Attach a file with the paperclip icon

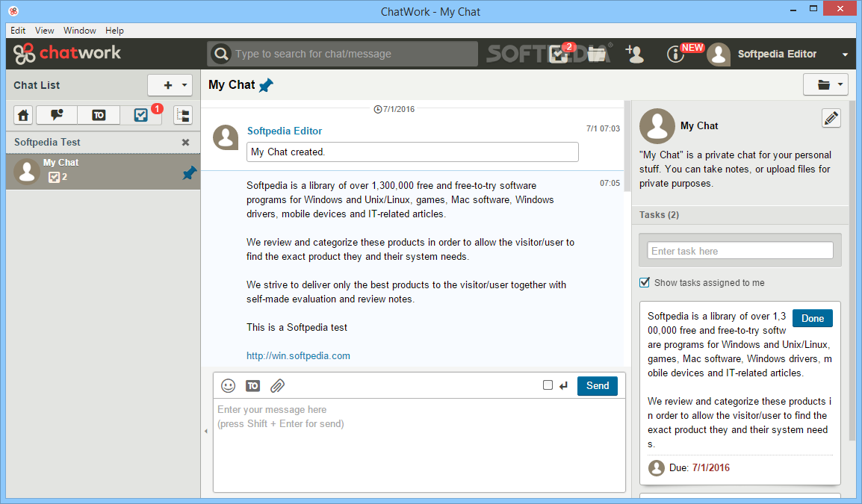click(278, 386)
